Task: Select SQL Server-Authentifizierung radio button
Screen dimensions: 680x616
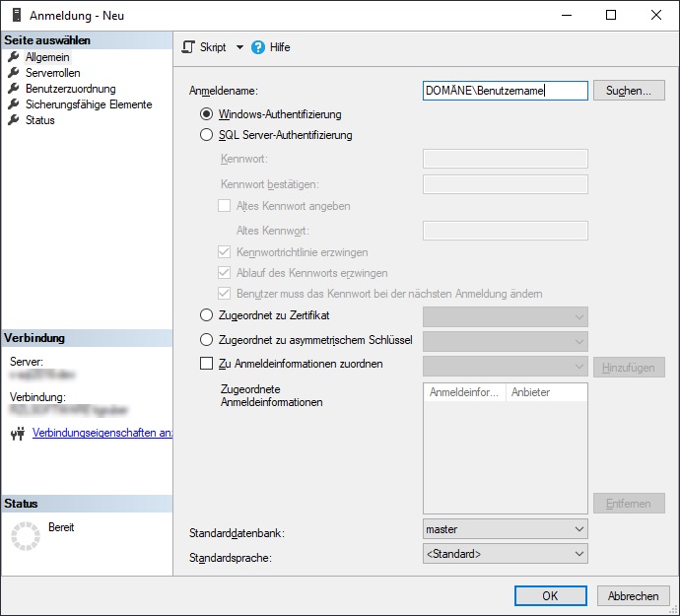Action: tap(206, 135)
